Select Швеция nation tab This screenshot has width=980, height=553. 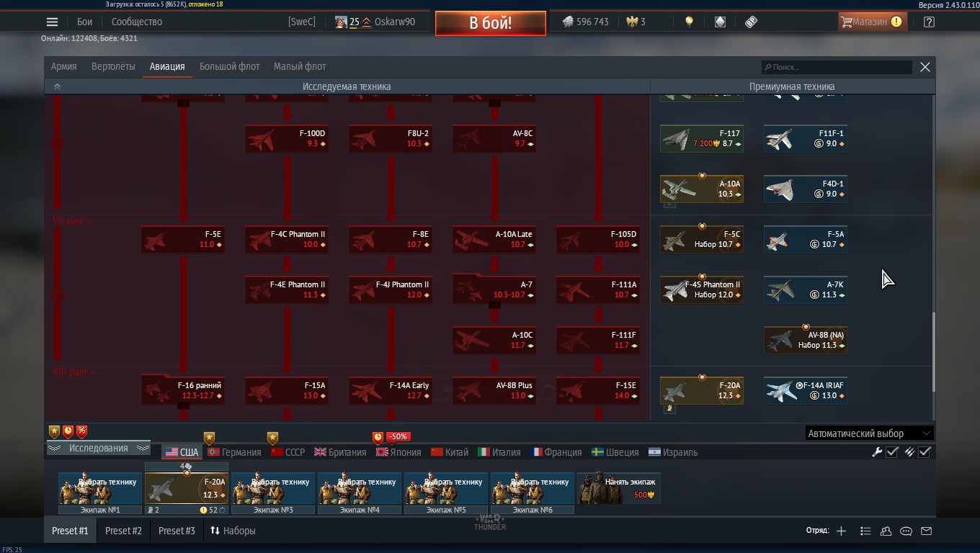coord(615,452)
